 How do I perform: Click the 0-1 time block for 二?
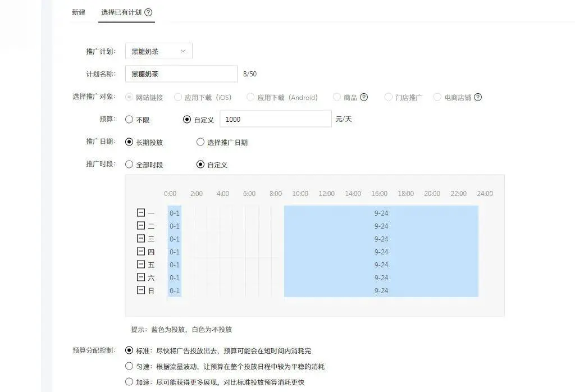click(175, 226)
